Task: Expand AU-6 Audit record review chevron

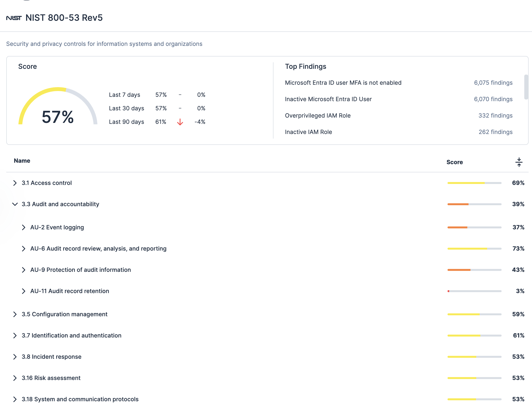Action: 24,249
